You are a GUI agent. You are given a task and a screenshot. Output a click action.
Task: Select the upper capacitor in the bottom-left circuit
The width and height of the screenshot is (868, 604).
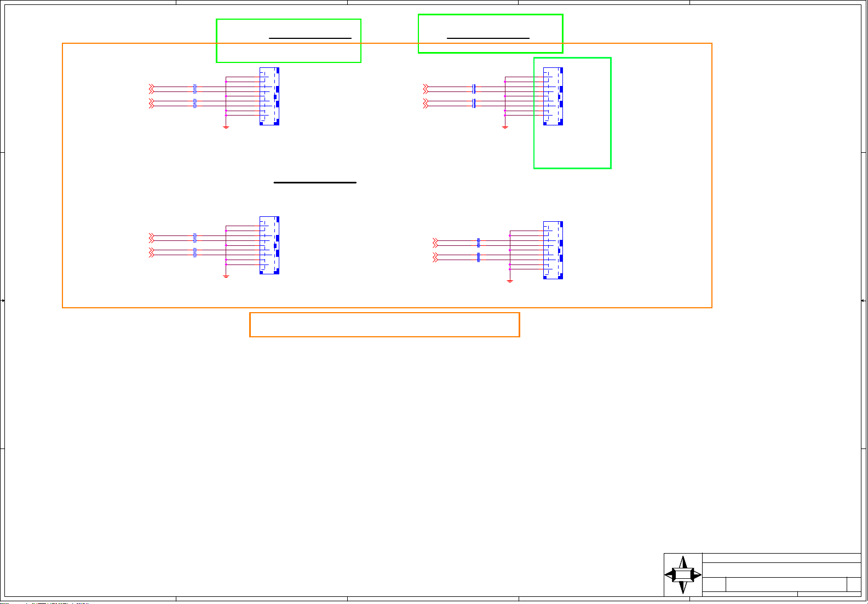(x=195, y=238)
